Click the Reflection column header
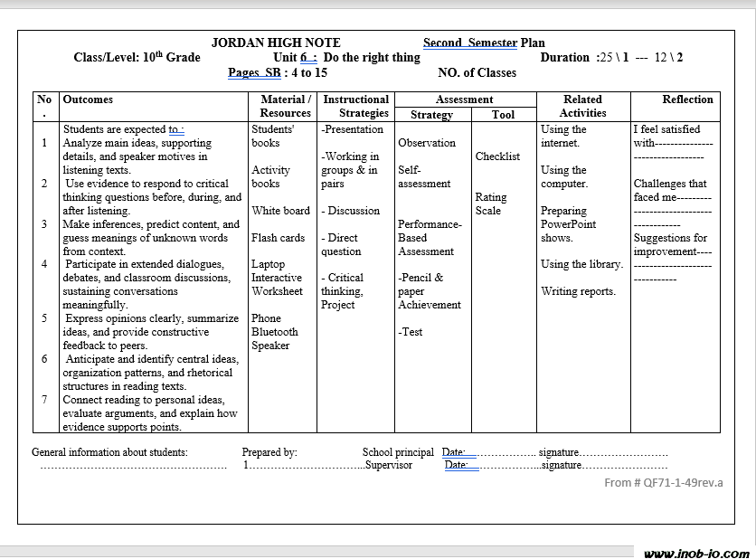This screenshot has width=756, height=559. pos(687,99)
